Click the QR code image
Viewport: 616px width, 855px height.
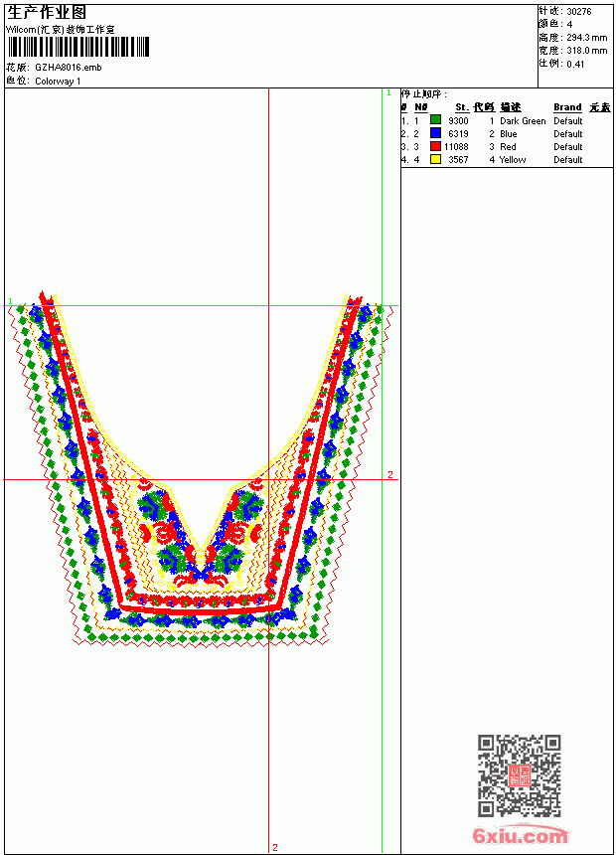coord(520,775)
